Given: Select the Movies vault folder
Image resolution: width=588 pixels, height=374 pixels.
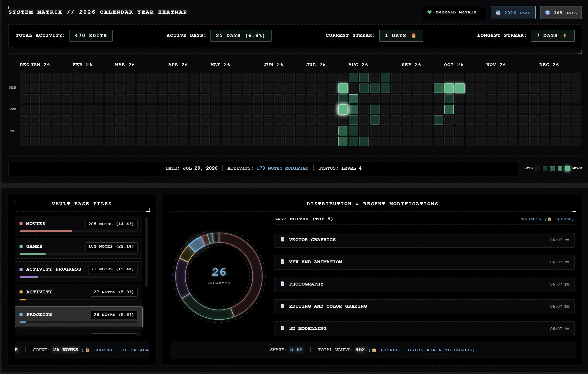Looking at the screenshot, I should 79,226.
